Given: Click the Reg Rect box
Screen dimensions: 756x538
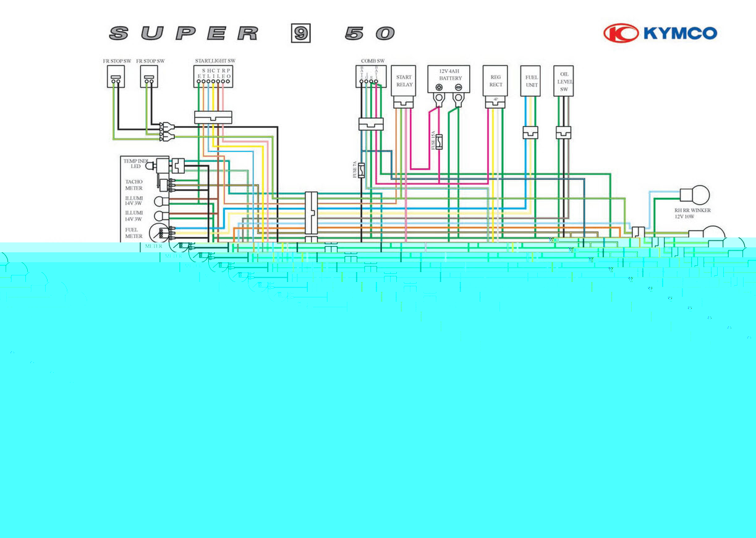Looking at the screenshot, I should pyautogui.click(x=495, y=81).
